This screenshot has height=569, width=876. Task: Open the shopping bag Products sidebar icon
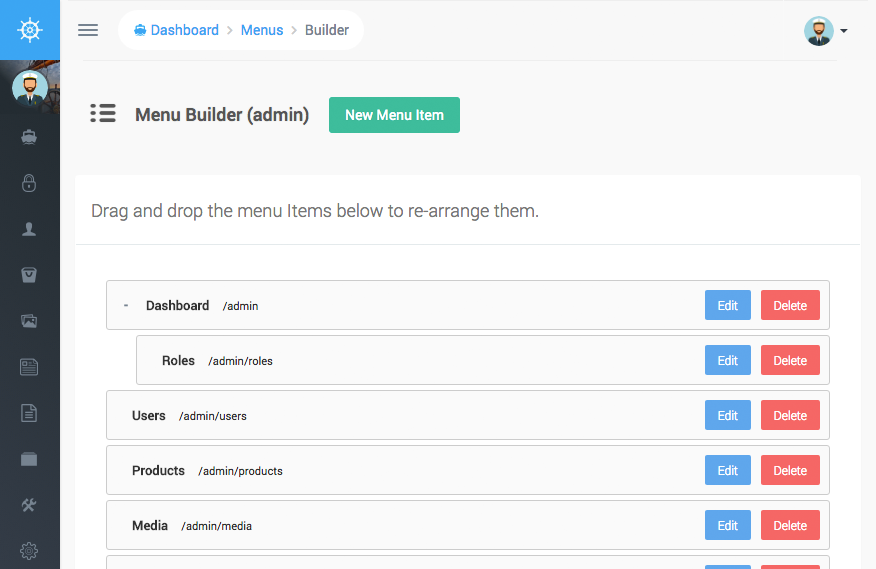[x=29, y=275]
